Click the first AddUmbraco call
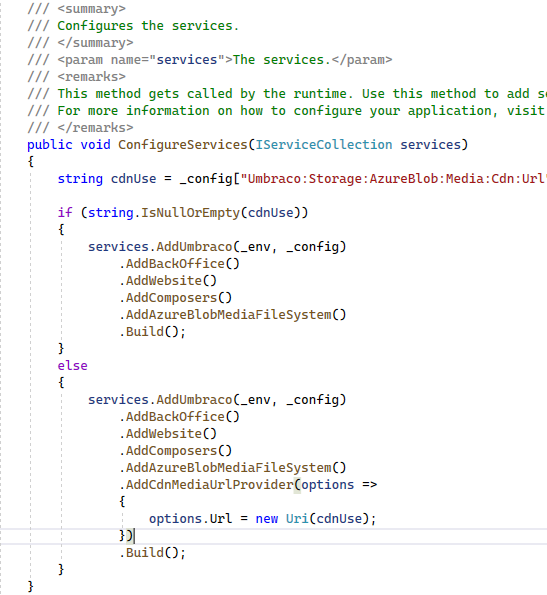 pyautogui.click(x=194, y=247)
